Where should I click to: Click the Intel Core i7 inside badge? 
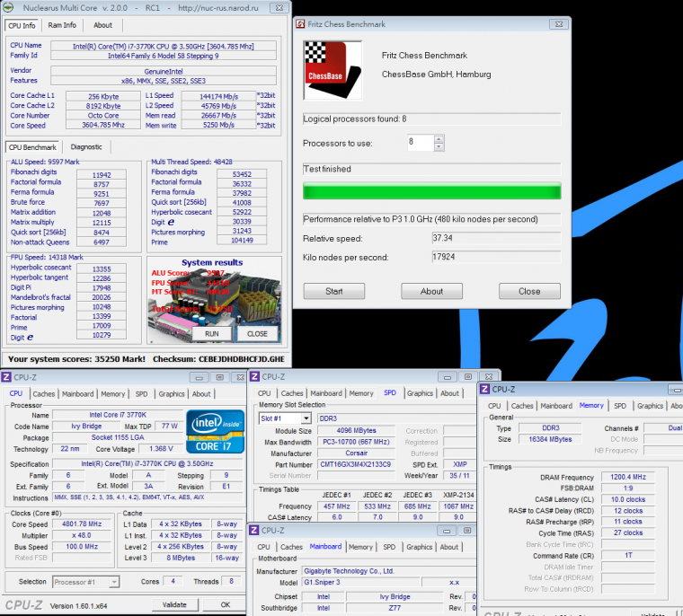214,431
